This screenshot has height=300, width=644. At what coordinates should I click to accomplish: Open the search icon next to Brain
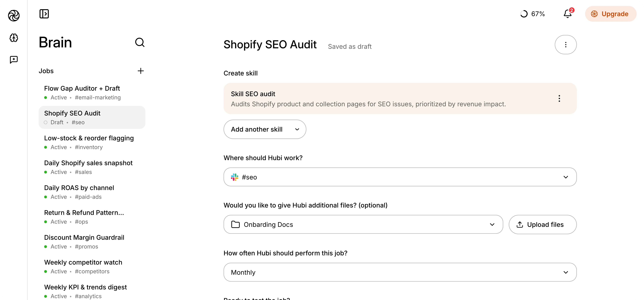[x=140, y=42]
